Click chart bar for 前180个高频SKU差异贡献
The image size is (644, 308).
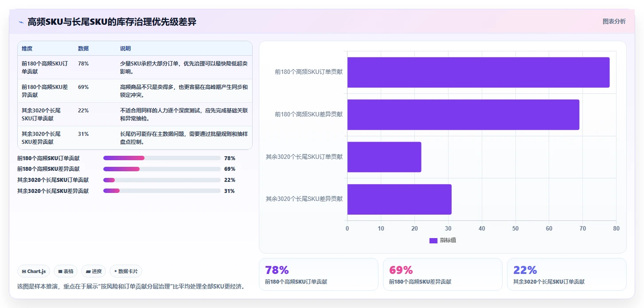click(x=463, y=115)
